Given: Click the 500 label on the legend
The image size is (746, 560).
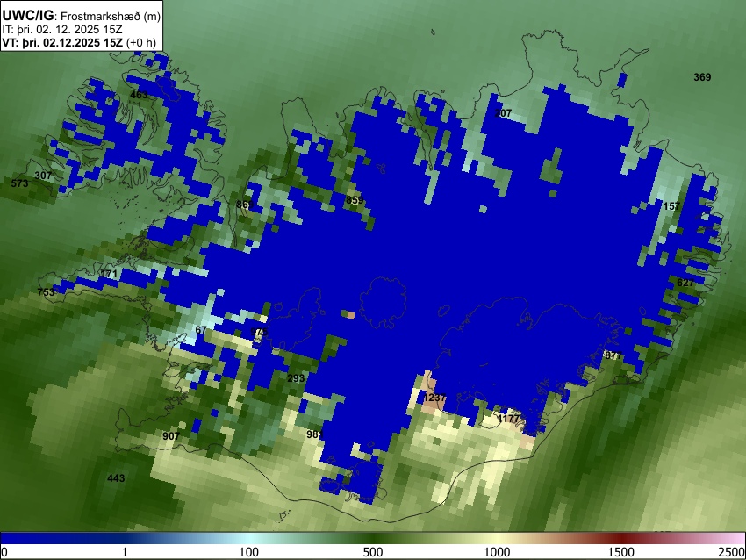Looking at the screenshot, I should [x=373, y=552].
